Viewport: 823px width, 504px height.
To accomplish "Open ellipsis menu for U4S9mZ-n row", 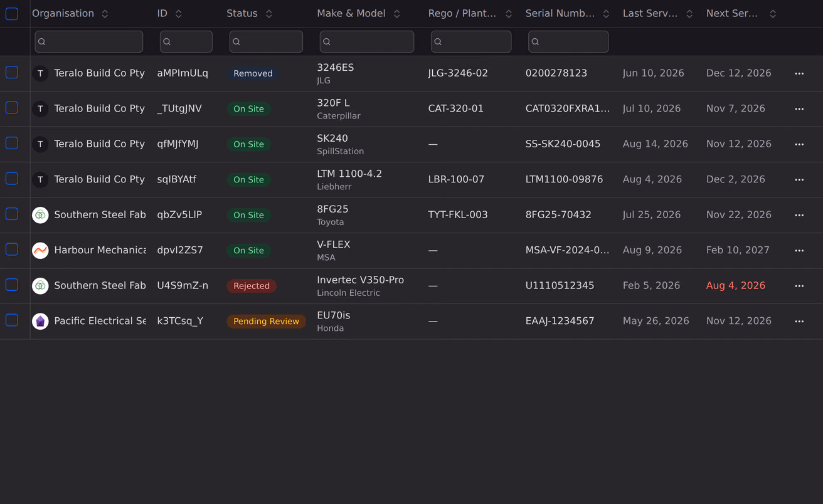I will pyautogui.click(x=799, y=286).
